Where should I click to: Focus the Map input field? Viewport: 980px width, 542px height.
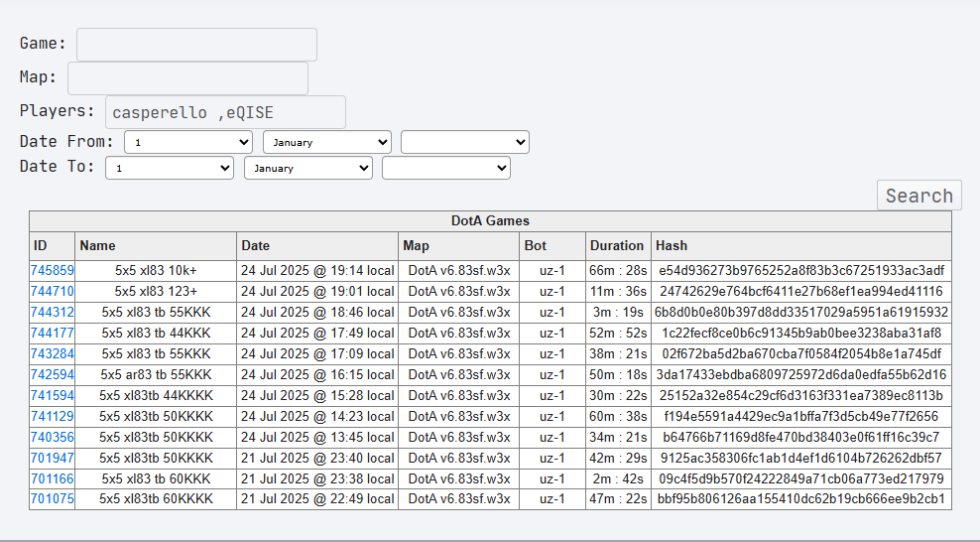pos(188,78)
